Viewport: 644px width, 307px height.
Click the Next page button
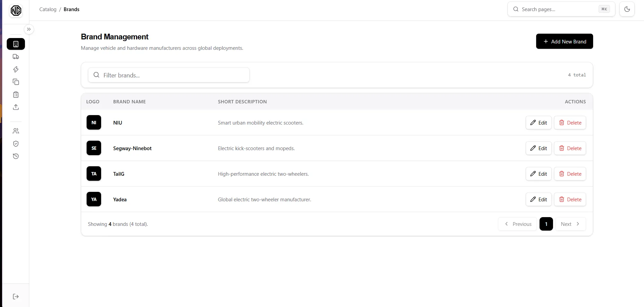(x=571, y=224)
